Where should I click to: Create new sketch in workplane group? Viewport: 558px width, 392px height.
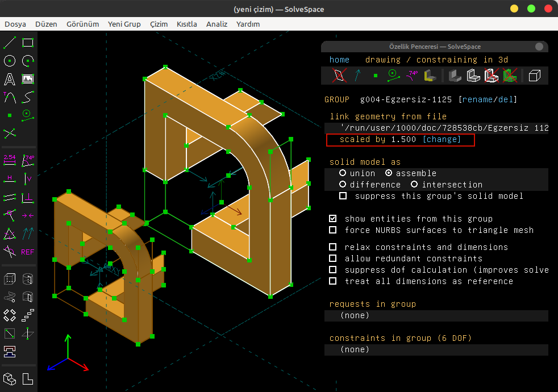tap(10, 333)
